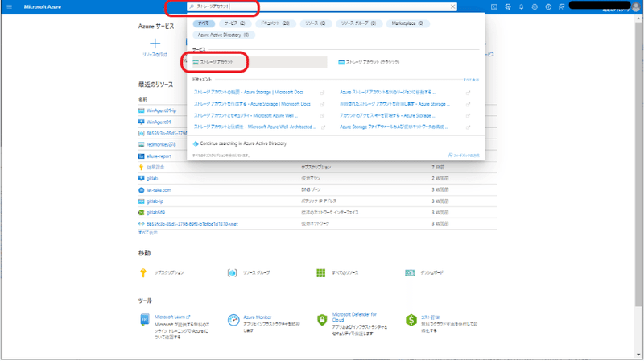The width and height of the screenshot is (644, 361).
Task: Open the deleted storage account recovery doc link
Action: 394,104
